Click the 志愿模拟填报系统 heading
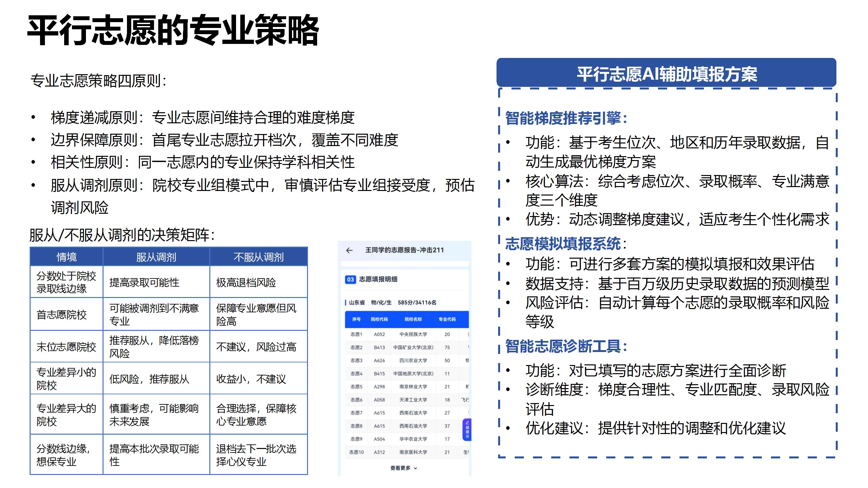Viewport: 868px width, 488px height. [x=563, y=244]
